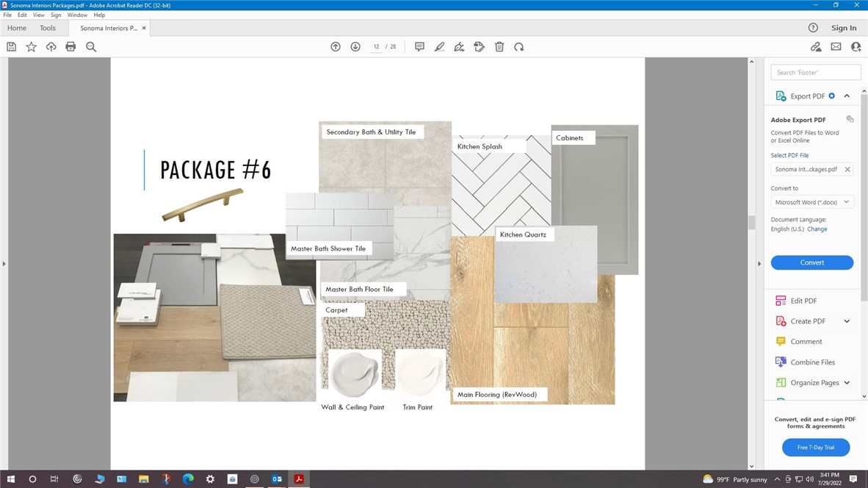Click the Print file icon
The height and width of the screenshot is (488, 868).
click(x=70, y=47)
